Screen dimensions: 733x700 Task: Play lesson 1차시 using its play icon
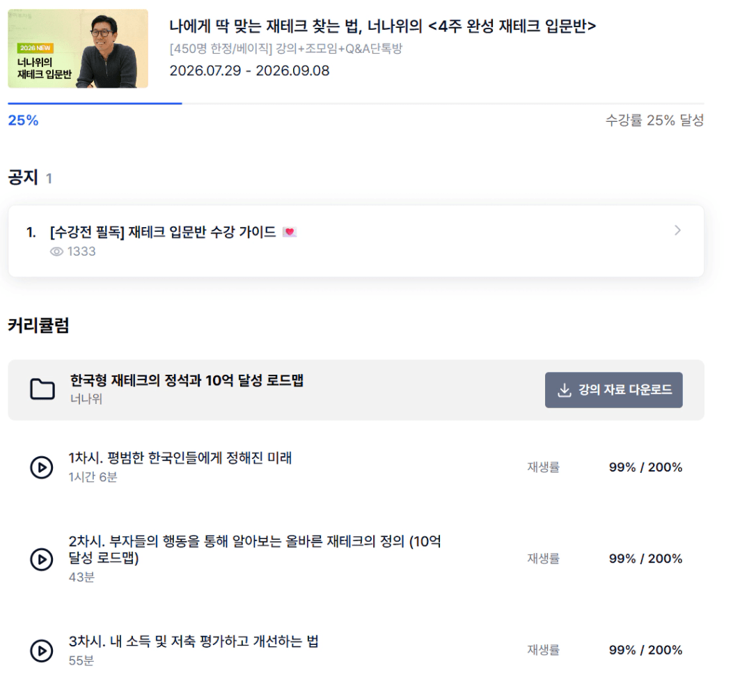(x=42, y=467)
